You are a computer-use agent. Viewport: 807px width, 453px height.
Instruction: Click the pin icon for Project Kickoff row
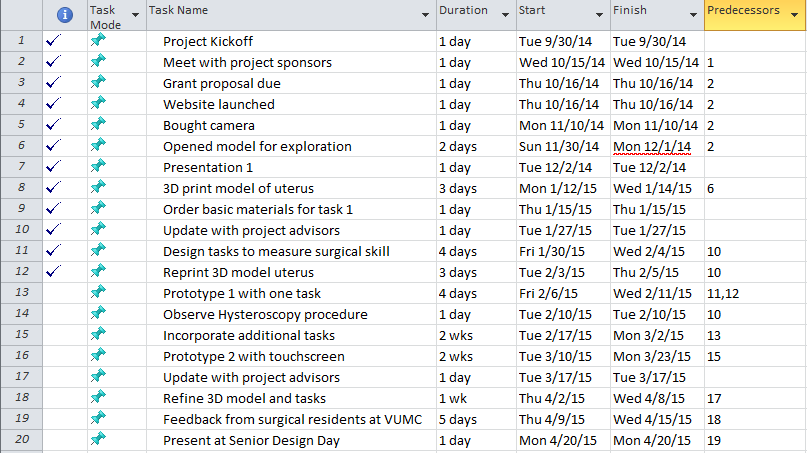(x=97, y=41)
